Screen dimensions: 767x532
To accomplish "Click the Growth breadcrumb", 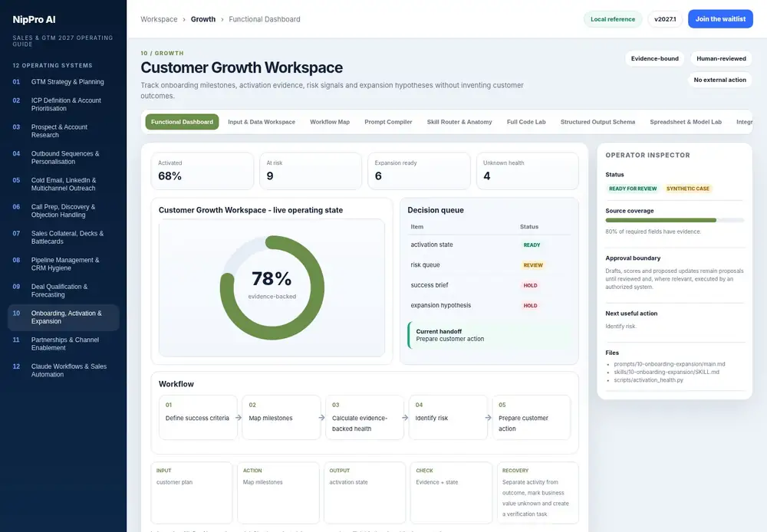I will coord(203,19).
